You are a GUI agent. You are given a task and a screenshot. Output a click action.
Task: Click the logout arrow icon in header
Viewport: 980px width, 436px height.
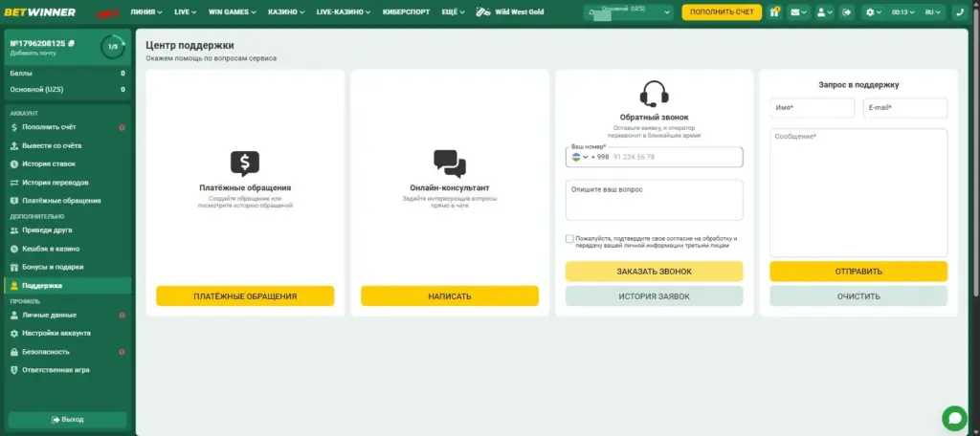point(847,11)
